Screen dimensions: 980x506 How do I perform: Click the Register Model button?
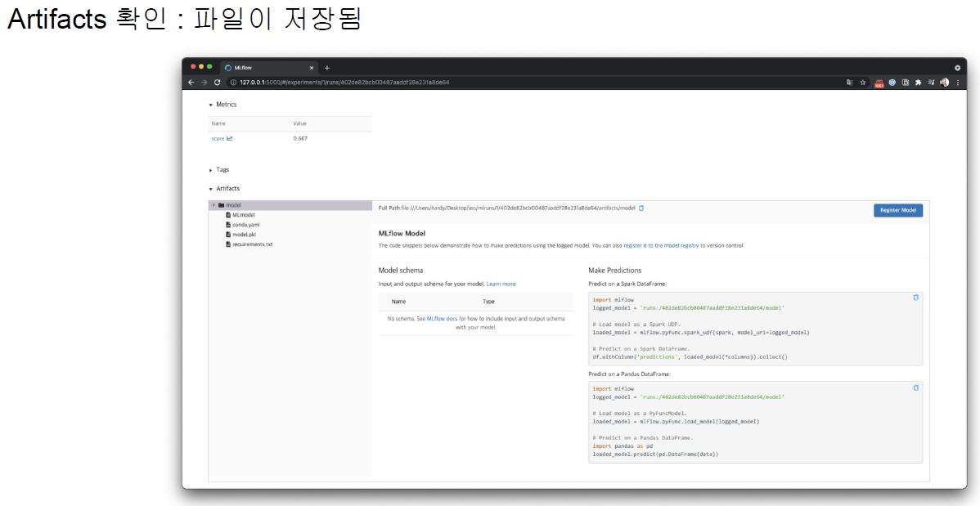[897, 211]
